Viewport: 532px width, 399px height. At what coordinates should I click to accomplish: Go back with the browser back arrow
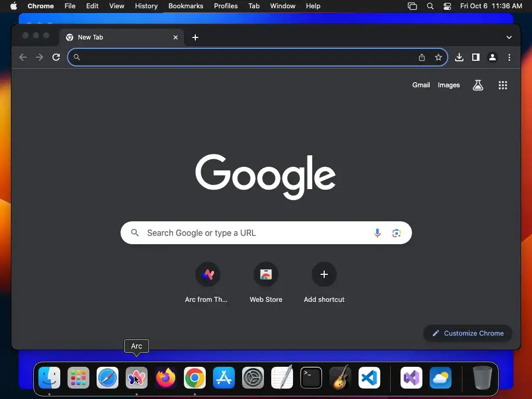[23, 57]
